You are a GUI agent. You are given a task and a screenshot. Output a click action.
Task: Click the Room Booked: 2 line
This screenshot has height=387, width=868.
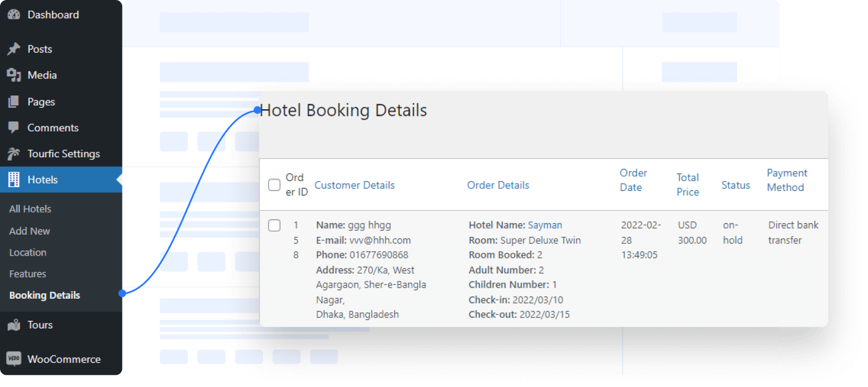click(506, 255)
